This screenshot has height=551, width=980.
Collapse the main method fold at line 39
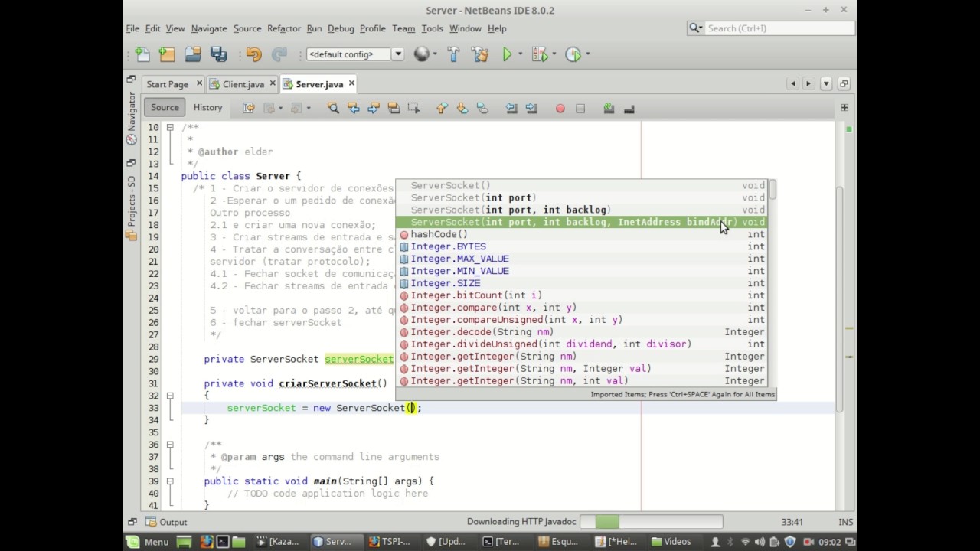[170, 481]
